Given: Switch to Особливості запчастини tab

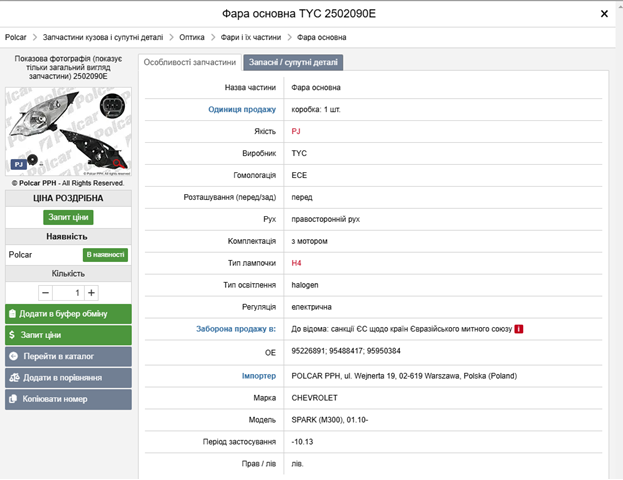Looking at the screenshot, I should click(190, 62).
